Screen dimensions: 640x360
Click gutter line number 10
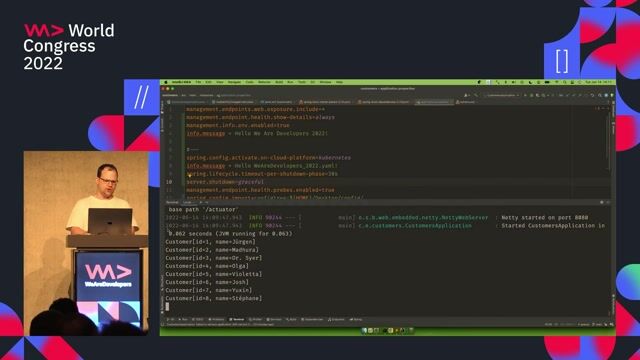(169, 182)
